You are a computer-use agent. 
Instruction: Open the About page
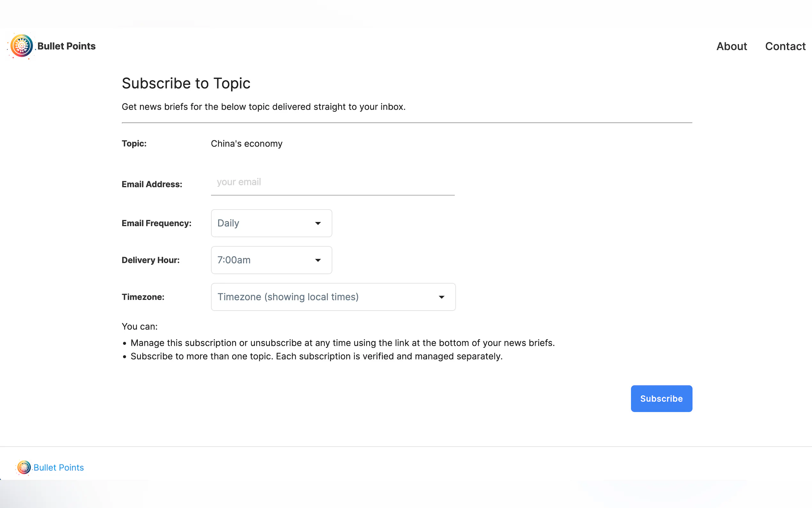[731, 46]
